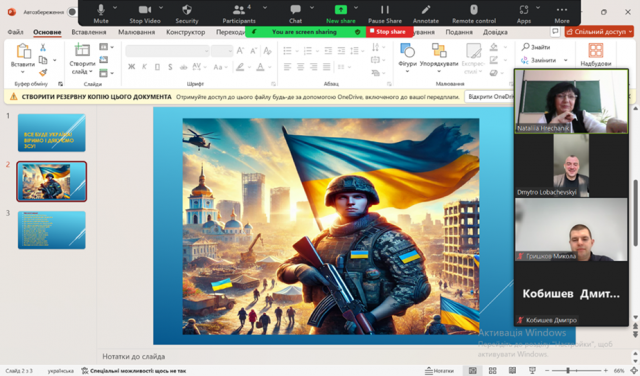Open the Буфер обміну clipboard dialog launcher
Image resolution: width=640 pixels, height=376 pixels.
coord(60,84)
